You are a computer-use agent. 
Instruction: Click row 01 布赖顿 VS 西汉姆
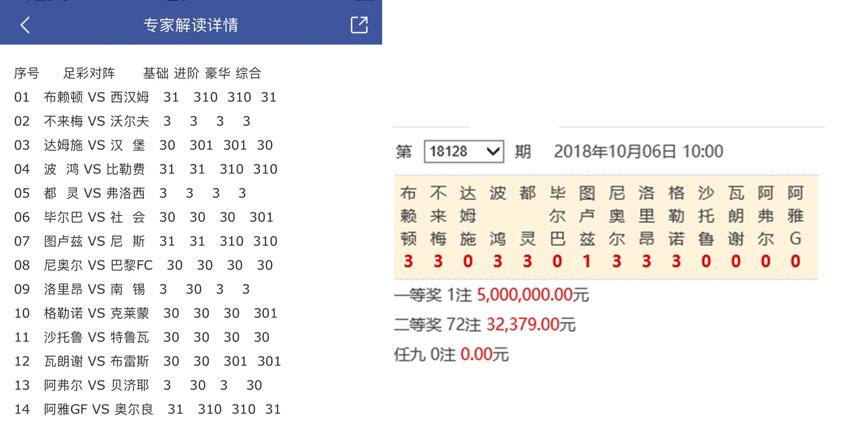145,97
